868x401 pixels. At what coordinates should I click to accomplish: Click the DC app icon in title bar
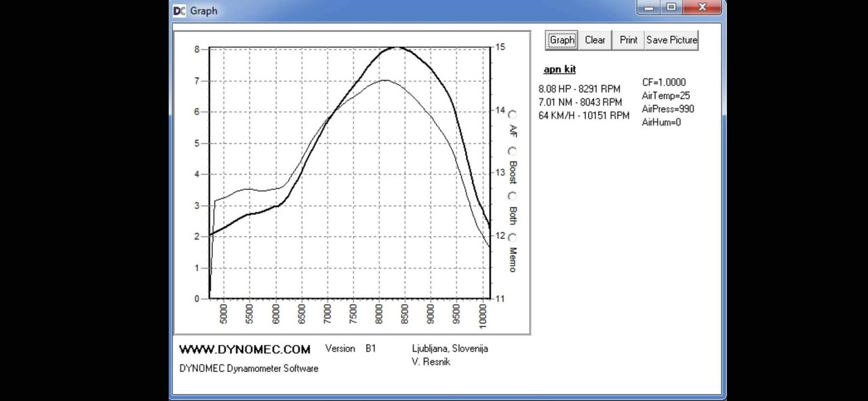click(179, 11)
